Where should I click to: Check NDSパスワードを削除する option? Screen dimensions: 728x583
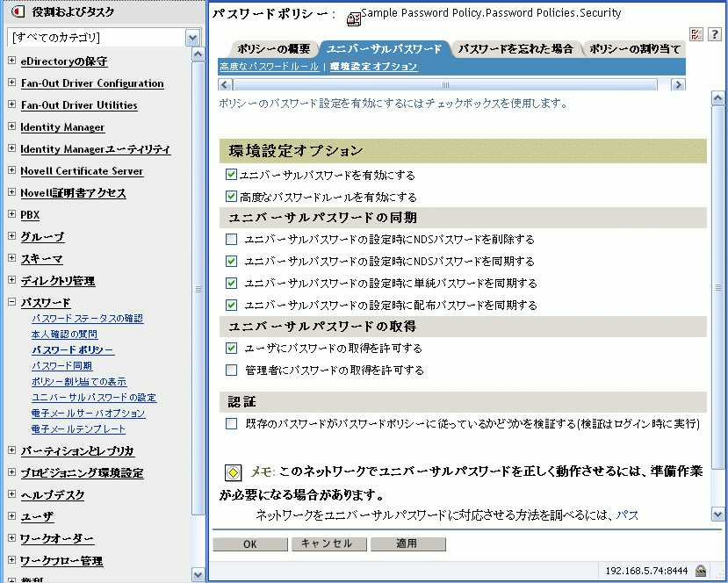pos(231,239)
